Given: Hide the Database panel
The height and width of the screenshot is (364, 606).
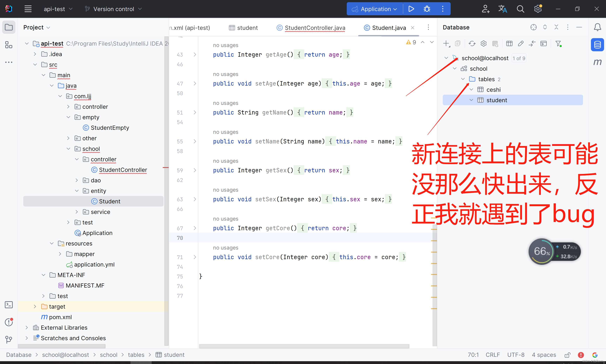Looking at the screenshot, I should coord(579,27).
